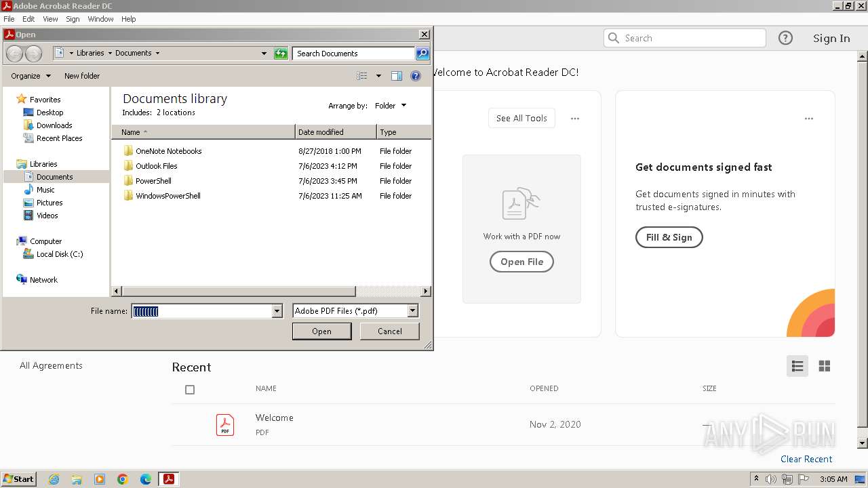
Task: Click the See All Tools button
Action: pyautogui.click(x=521, y=118)
